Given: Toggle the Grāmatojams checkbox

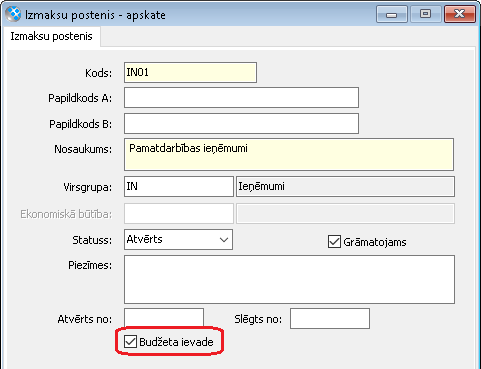Looking at the screenshot, I should click(334, 242).
